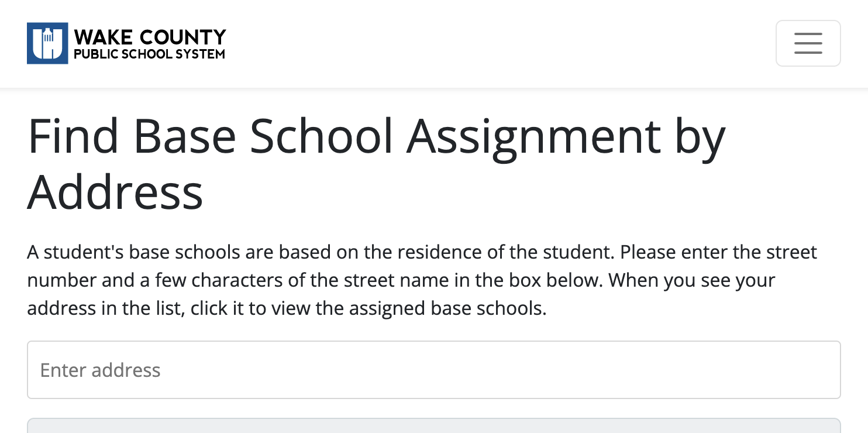Click the Wake County shield logo icon
The width and height of the screenshot is (868, 433).
[x=47, y=43]
